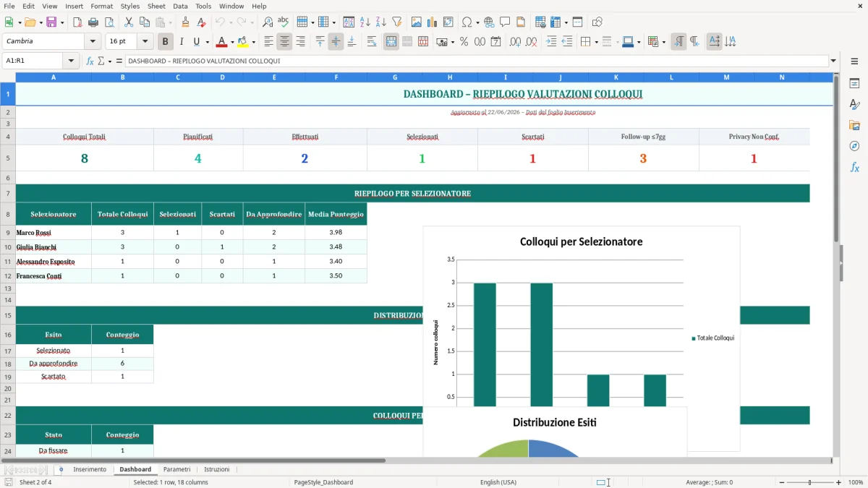Click the Save document icon
This screenshot has height=488, width=868.
coord(51,22)
